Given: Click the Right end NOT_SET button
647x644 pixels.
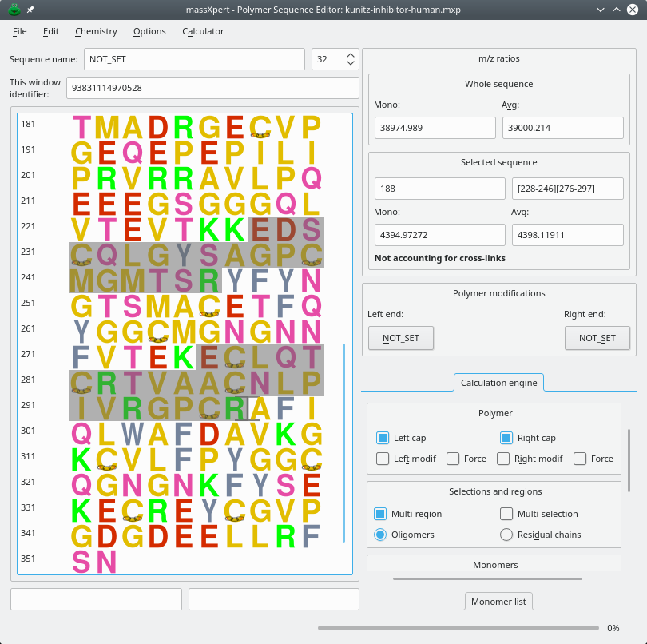Looking at the screenshot, I should coord(597,338).
